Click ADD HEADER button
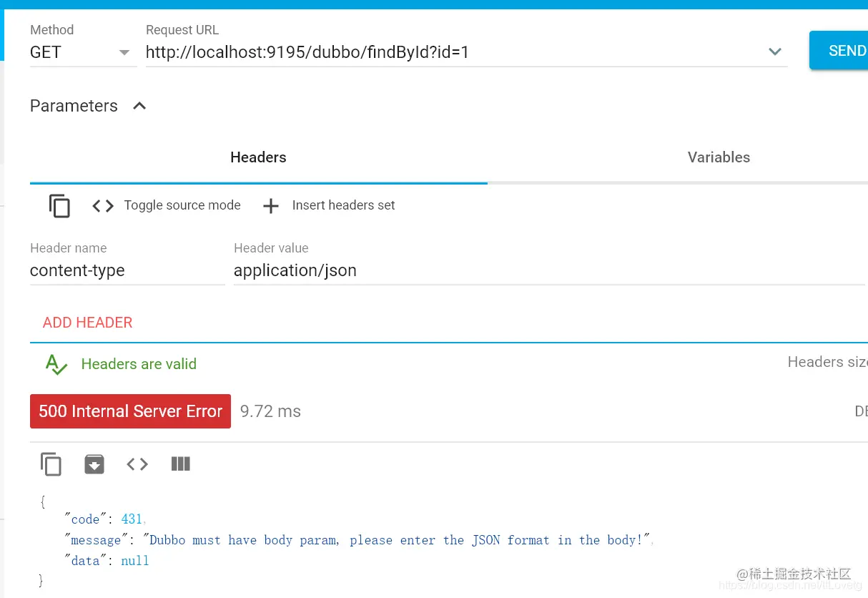The width and height of the screenshot is (868, 598). 87,323
